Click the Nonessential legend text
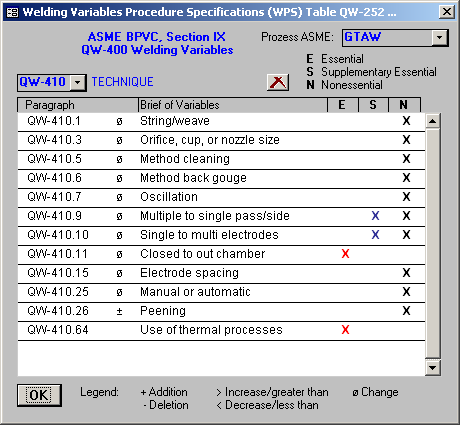460x425 pixels. coord(352,85)
